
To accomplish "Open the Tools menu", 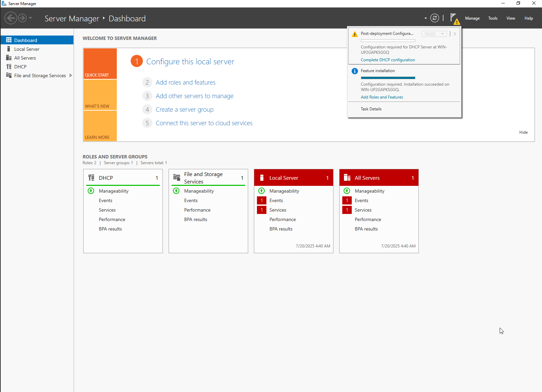I will pos(493,18).
